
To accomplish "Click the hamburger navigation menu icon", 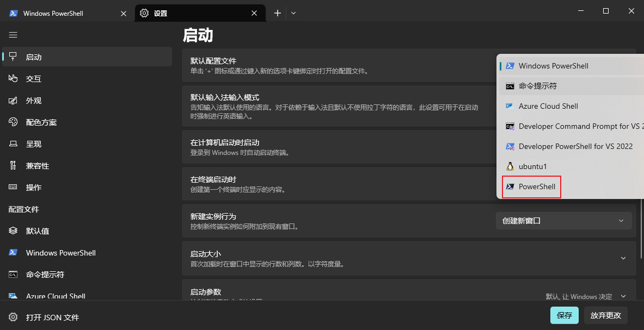I will click(13, 35).
